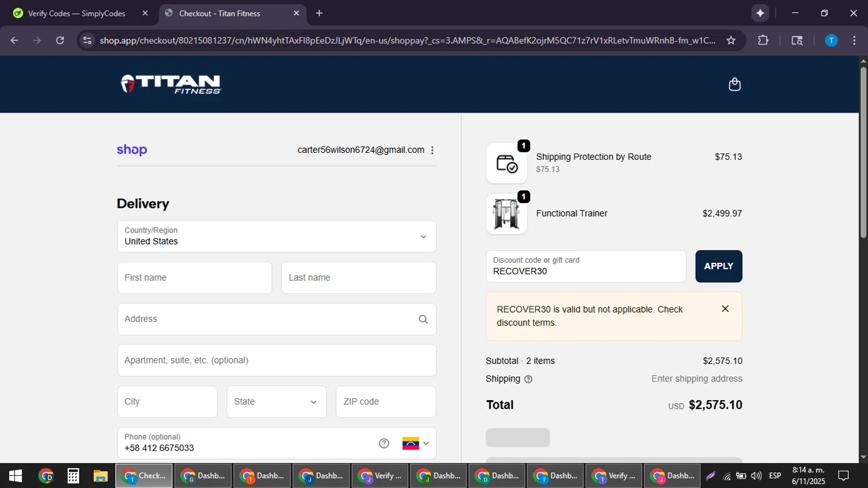Image resolution: width=868 pixels, height=488 pixels.
Task: View site information icon in address bar
Action: click(87, 41)
